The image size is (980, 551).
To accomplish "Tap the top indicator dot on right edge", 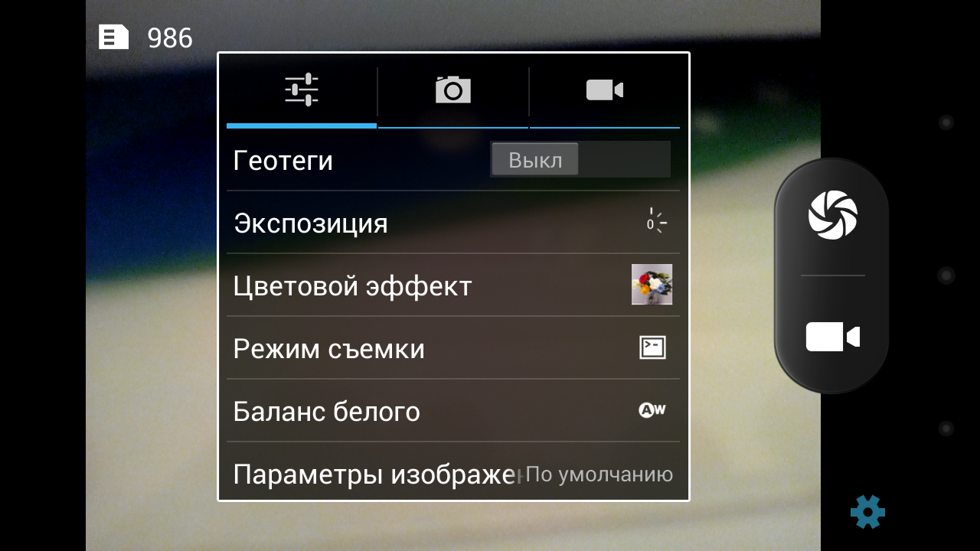I will click(x=946, y=122).
